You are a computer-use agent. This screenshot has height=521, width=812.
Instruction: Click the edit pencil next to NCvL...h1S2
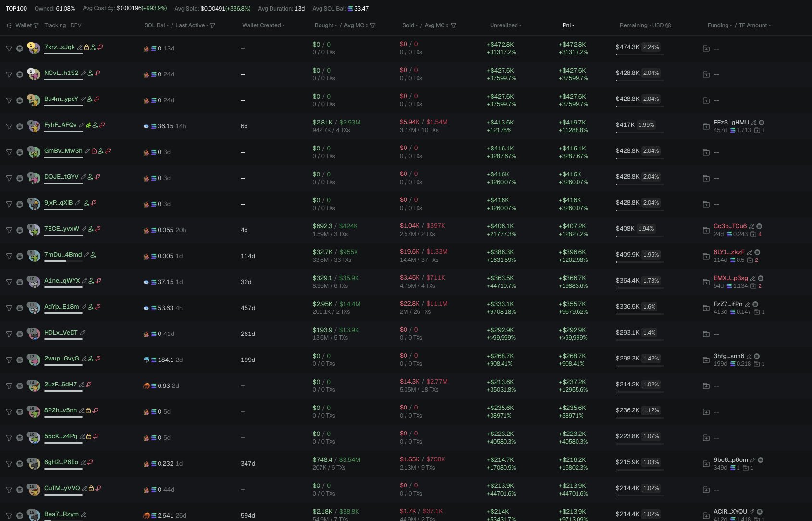click(84, 74)
